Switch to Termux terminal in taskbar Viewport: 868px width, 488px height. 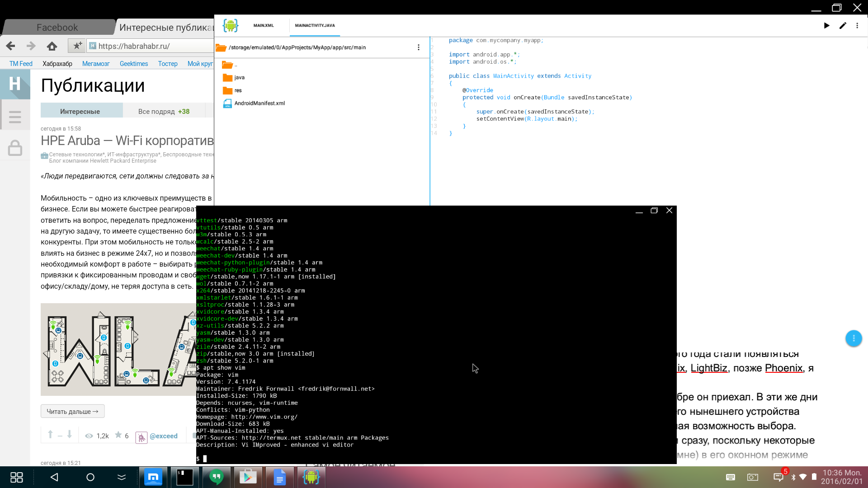pos(185,477)
